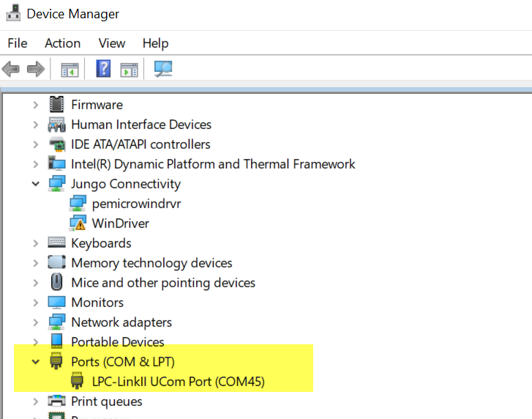Viewport: 532px width, 419px height.
Task: Select the WinDriver warning device icon
Action: coord(78,223)
